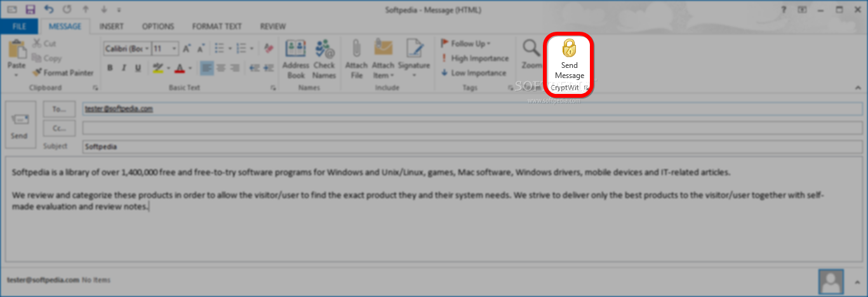Toggle Align Left on the text
The image size is (868, 297).
206,67
